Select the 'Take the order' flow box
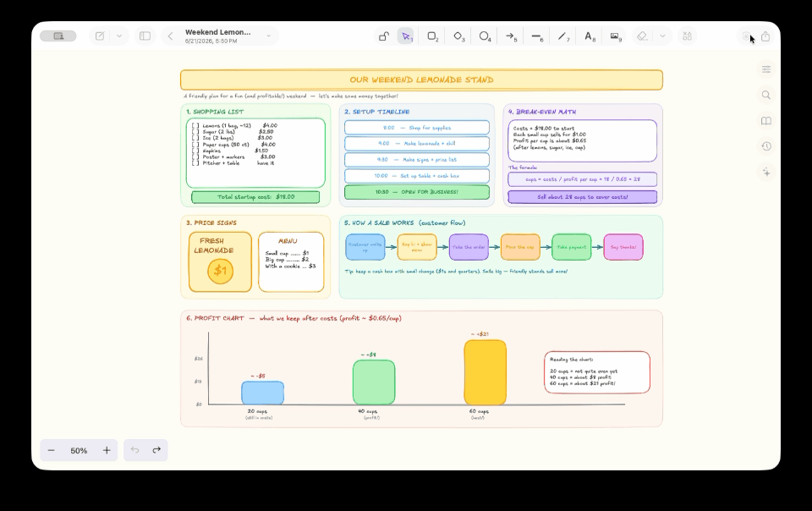Screen dimensions: 812x511 pyautogui.click(x=469, y=248)
